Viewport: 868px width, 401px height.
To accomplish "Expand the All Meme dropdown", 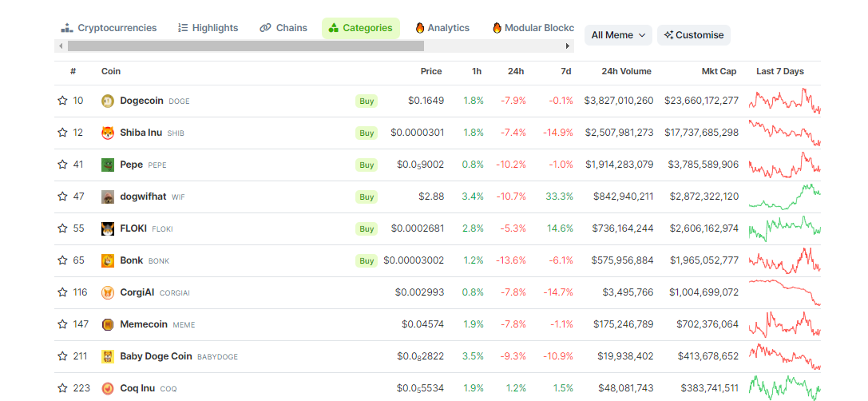I will pos(618,35).
